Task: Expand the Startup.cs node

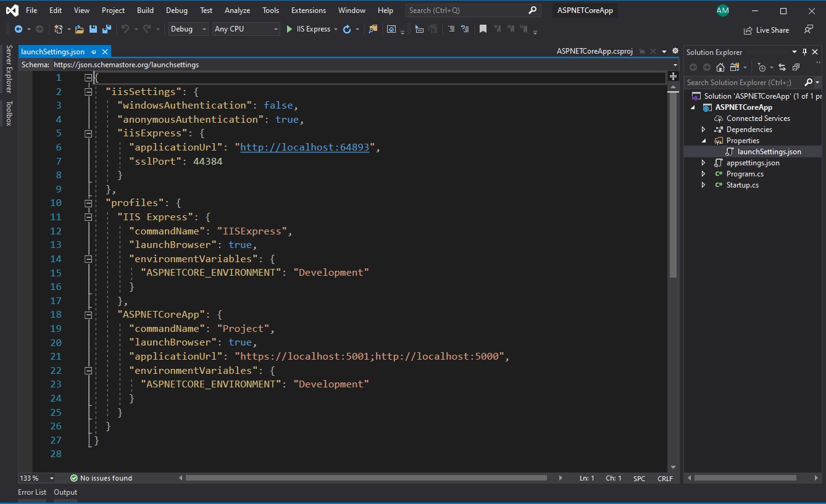Action: 703,185
